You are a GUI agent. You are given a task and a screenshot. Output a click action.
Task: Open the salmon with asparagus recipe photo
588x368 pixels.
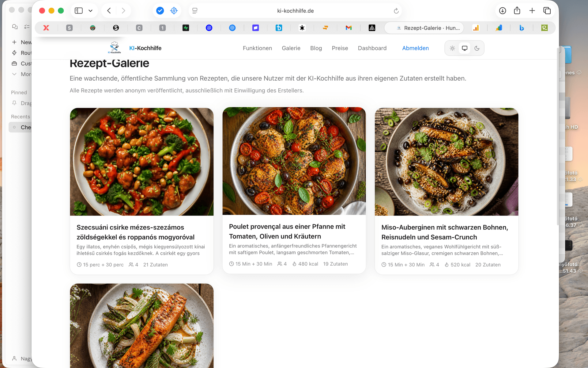pyautogui.click(x=142, y=326)
